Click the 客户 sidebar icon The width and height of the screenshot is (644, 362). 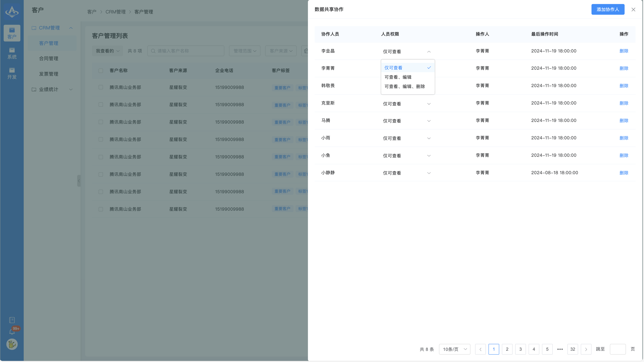tap(12, 33)
